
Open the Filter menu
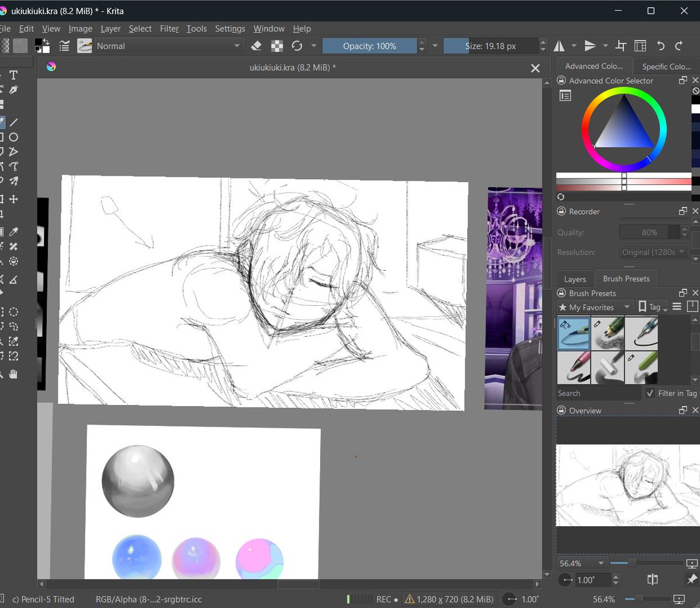click(x=169, y=29)
